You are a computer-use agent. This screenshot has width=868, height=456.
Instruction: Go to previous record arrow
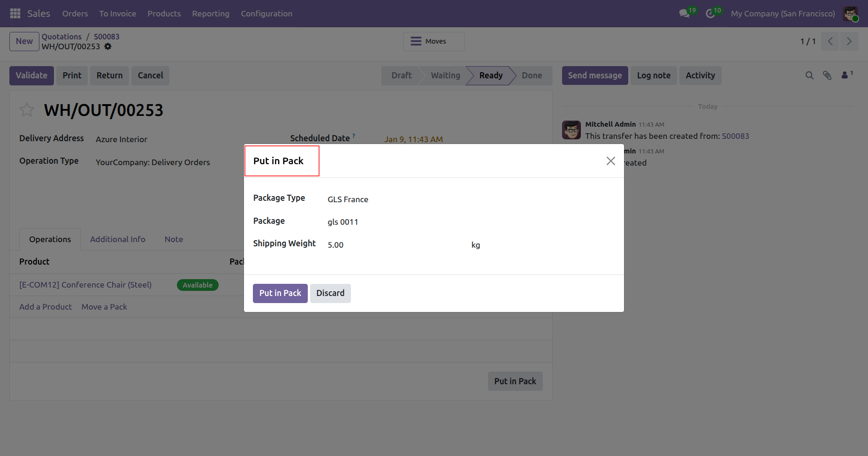tap(830, 41)
